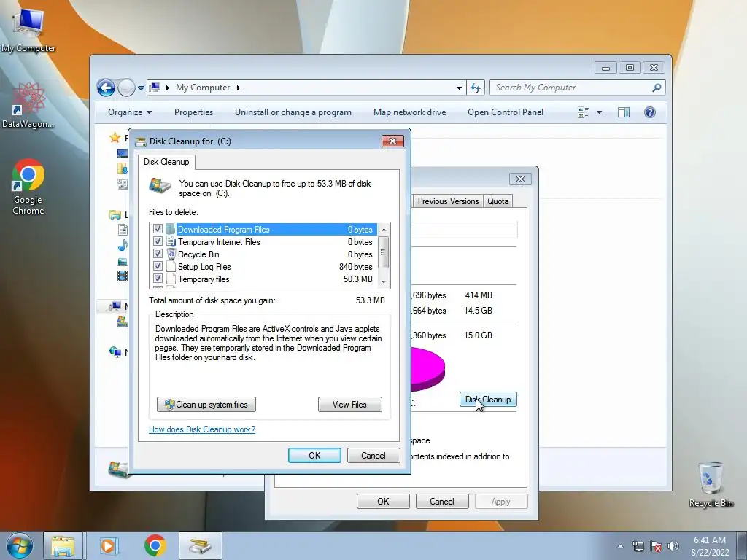747x560 pixels.
Task: Expand view options dropdown arrow
Action: pyautogui.click(x=600, y=112)
